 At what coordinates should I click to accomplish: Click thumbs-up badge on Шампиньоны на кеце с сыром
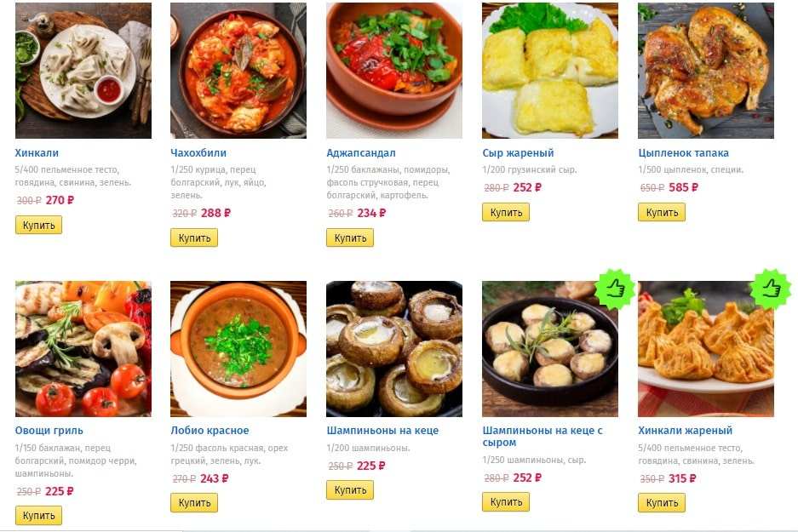615,289
